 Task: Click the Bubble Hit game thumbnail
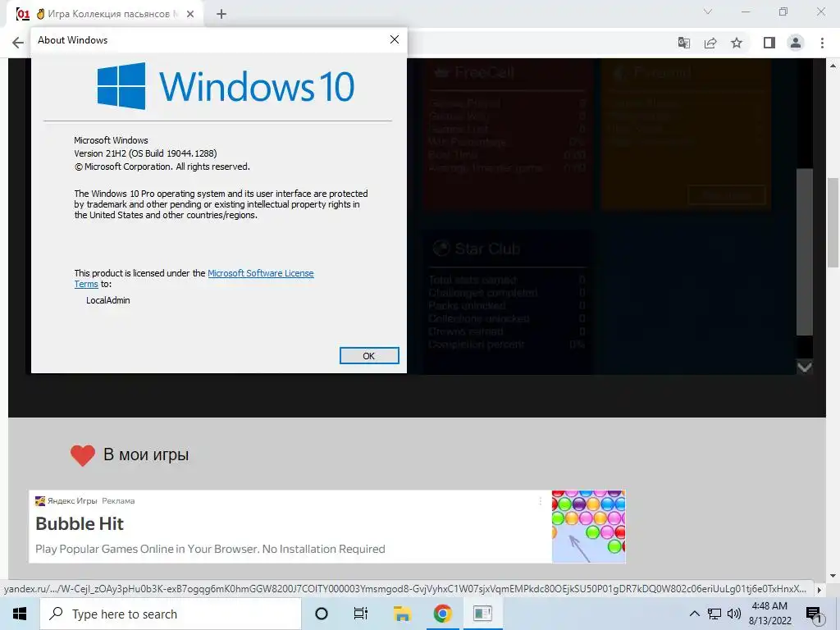[588, 526]
